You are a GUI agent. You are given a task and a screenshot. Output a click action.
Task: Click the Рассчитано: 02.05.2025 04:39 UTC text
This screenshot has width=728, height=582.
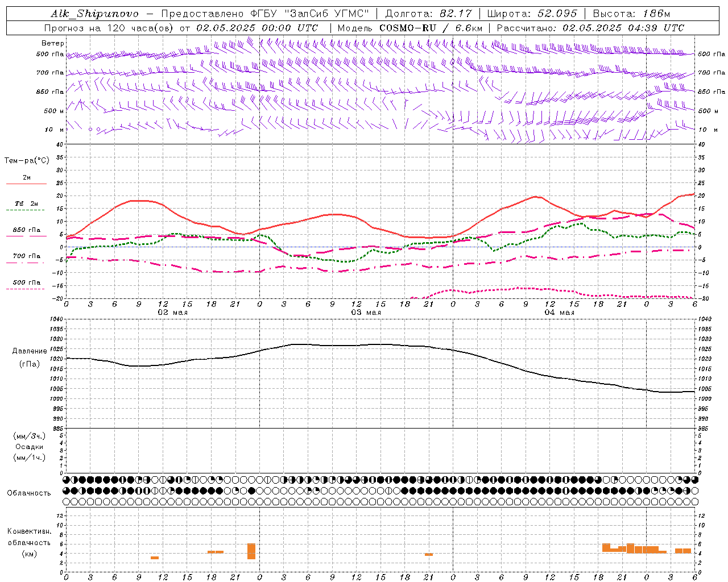(x=590, y=28)
